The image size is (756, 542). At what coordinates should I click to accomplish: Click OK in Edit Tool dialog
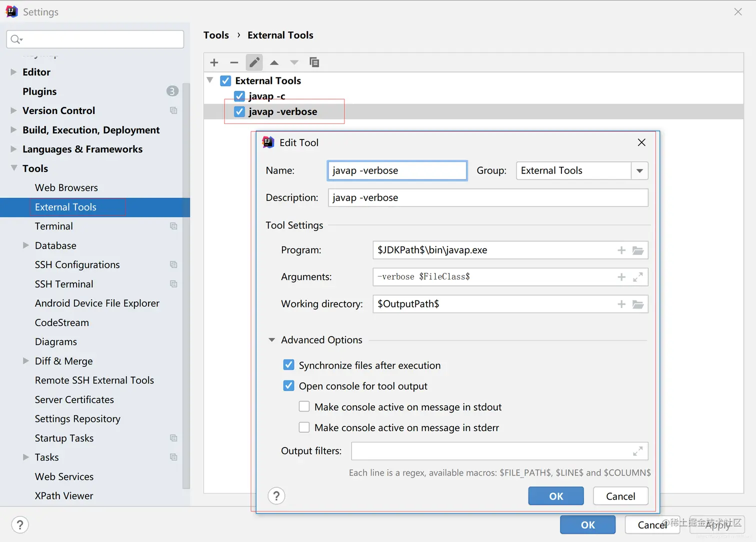click(x=556, y=496)
